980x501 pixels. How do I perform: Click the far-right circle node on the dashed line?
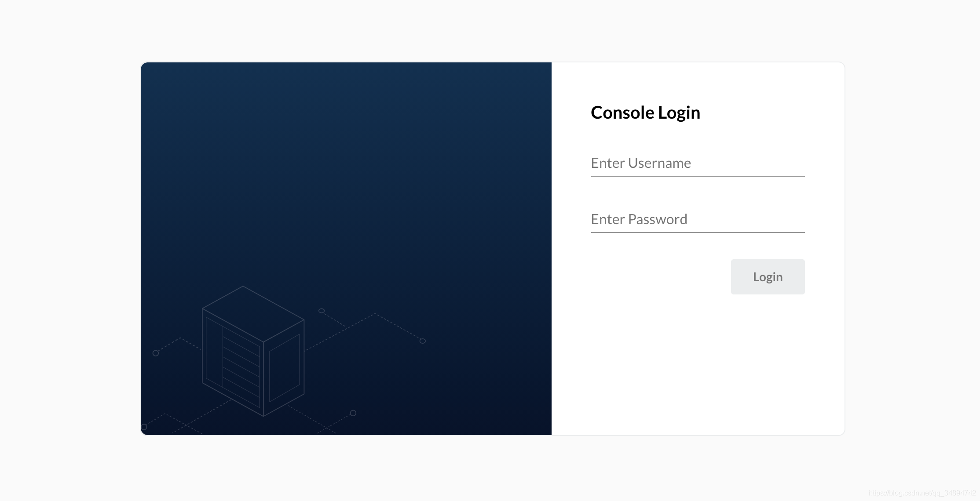pos(423,341)
